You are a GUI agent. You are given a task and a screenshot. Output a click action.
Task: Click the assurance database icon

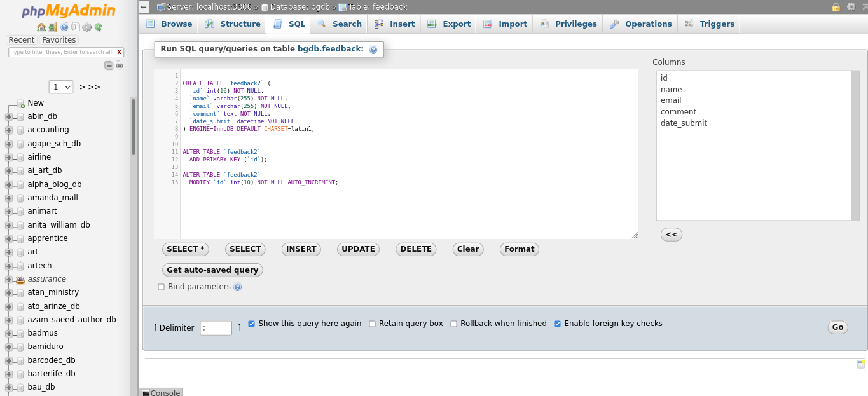tap(20, 280)
